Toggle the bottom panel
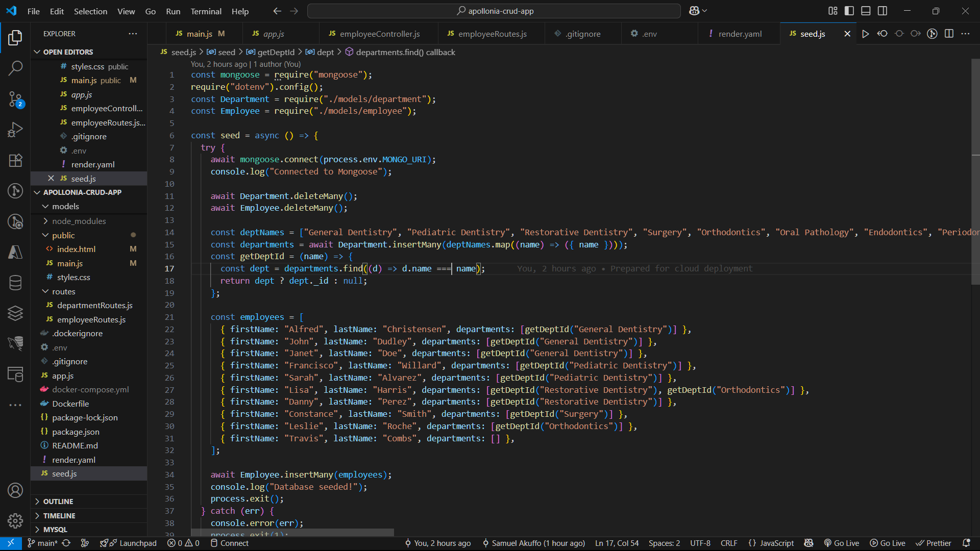 point(866,11)
